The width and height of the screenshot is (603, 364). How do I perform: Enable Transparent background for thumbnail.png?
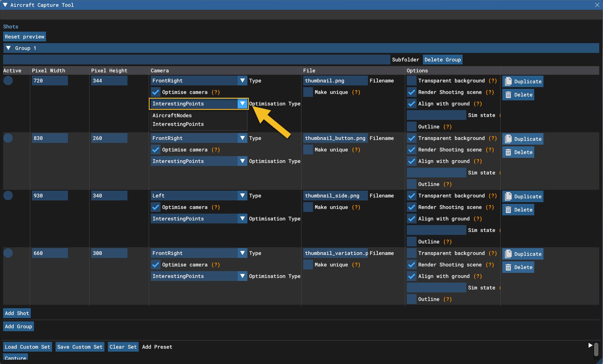(412, 81)
